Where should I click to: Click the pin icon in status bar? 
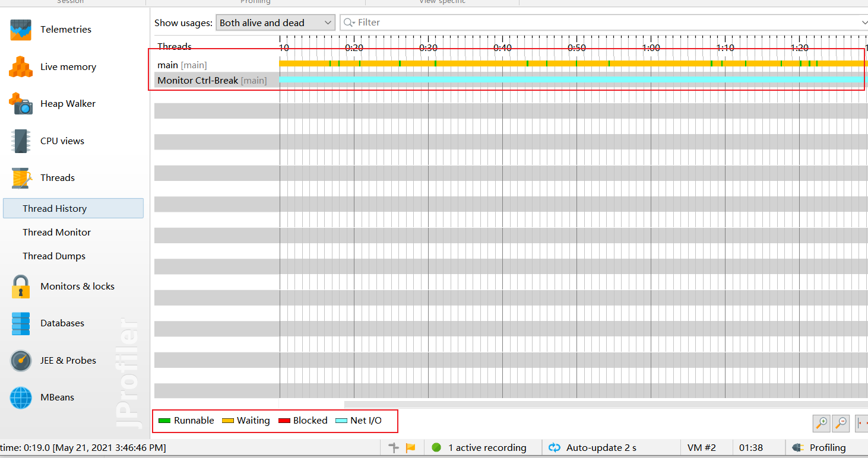(x=394, y=448)
